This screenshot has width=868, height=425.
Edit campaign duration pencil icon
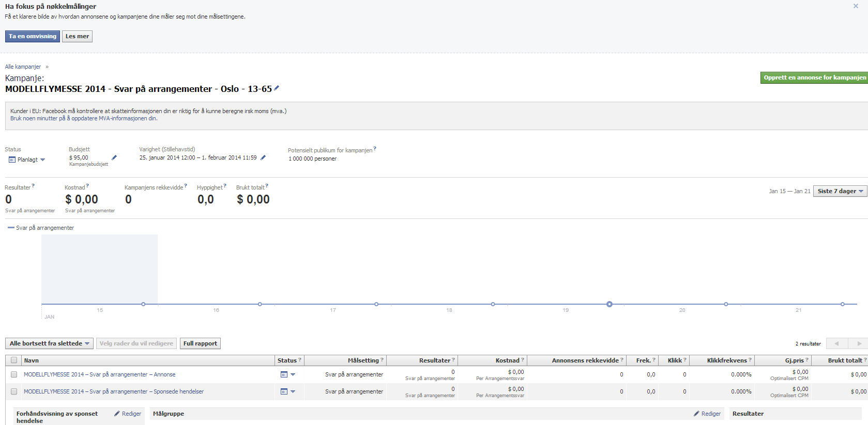point(263,158)
